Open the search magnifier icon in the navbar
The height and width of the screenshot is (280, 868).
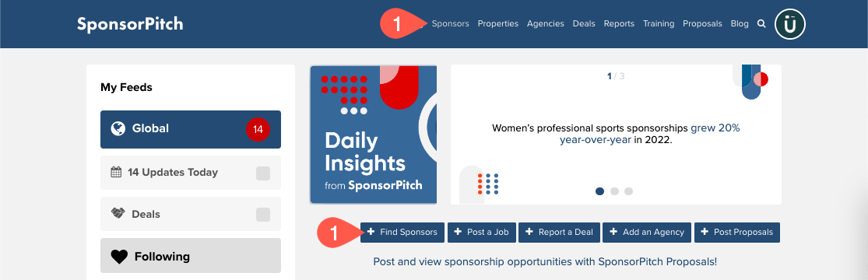(x=761, y=24)
